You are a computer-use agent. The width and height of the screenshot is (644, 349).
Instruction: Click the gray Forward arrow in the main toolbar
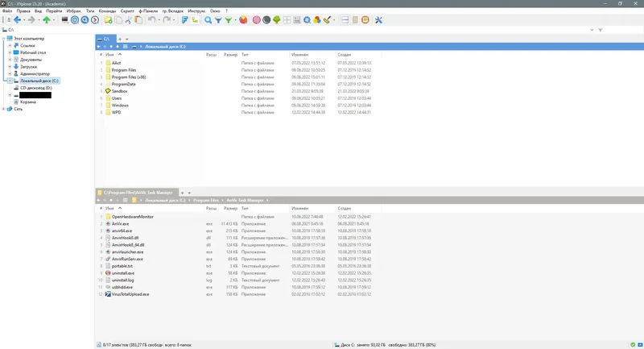(x=31, y=19)
